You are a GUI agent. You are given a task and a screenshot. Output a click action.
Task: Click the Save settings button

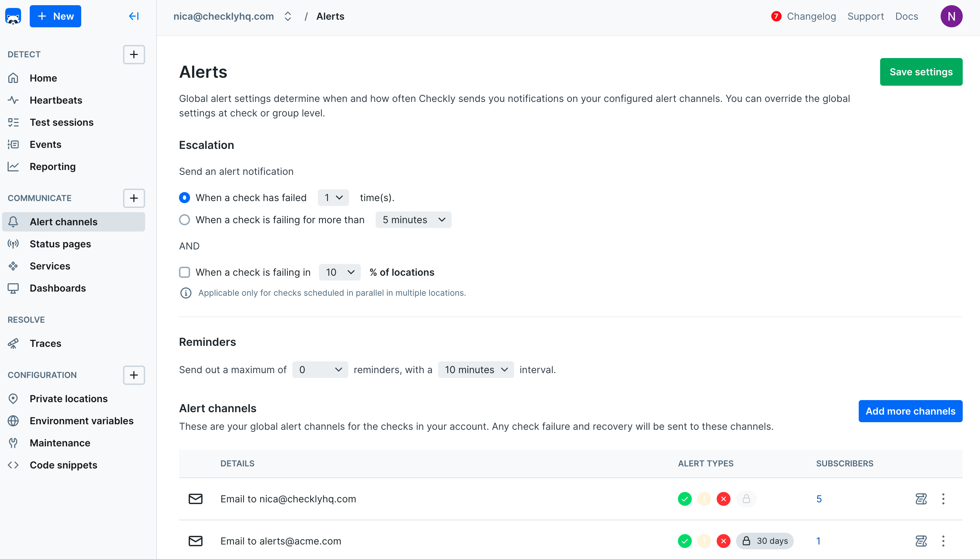(x=921, y=72)
